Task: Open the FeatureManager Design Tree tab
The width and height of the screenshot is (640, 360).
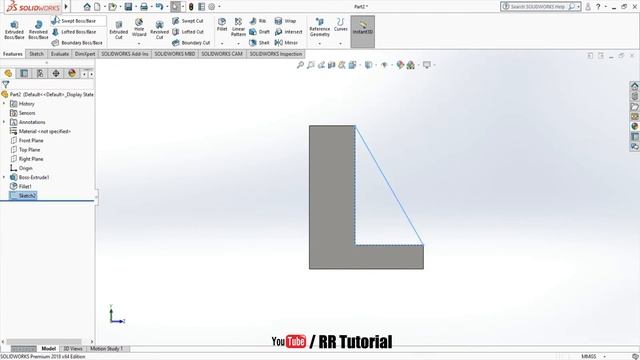Action: coord(8,73)
